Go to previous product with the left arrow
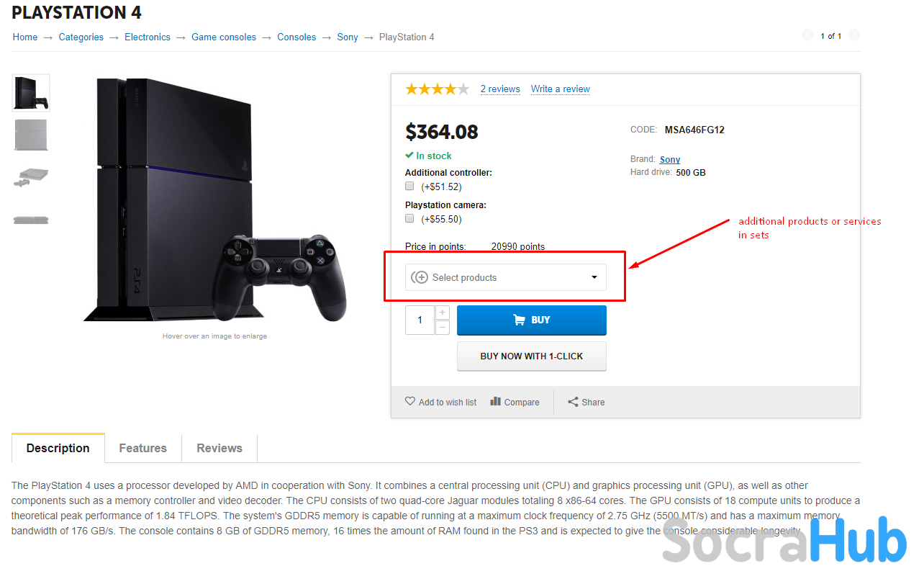The width and height of the screenshot is (924, 566). pos(807,35)
